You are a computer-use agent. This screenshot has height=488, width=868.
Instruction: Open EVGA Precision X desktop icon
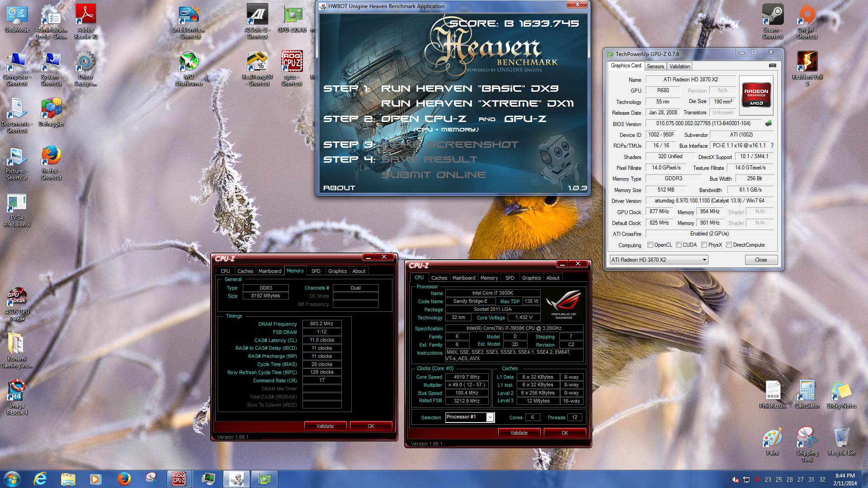17,210
